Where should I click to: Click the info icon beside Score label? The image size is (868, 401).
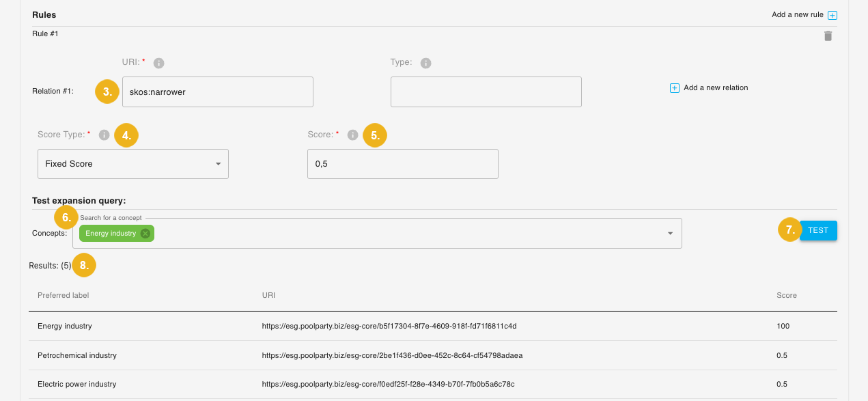(x=352, y=135)
